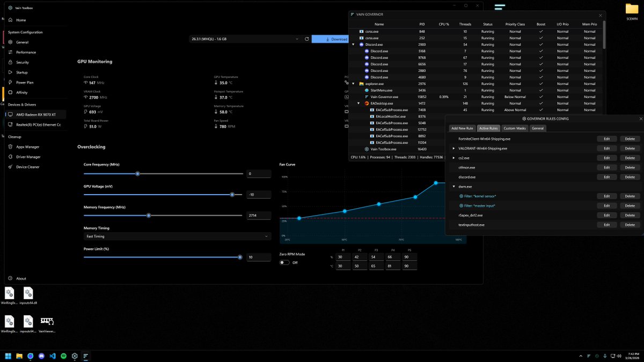Edit the kernel sensor filter
The width and height of the screenshot is (644, 362).
coord(606,196)
